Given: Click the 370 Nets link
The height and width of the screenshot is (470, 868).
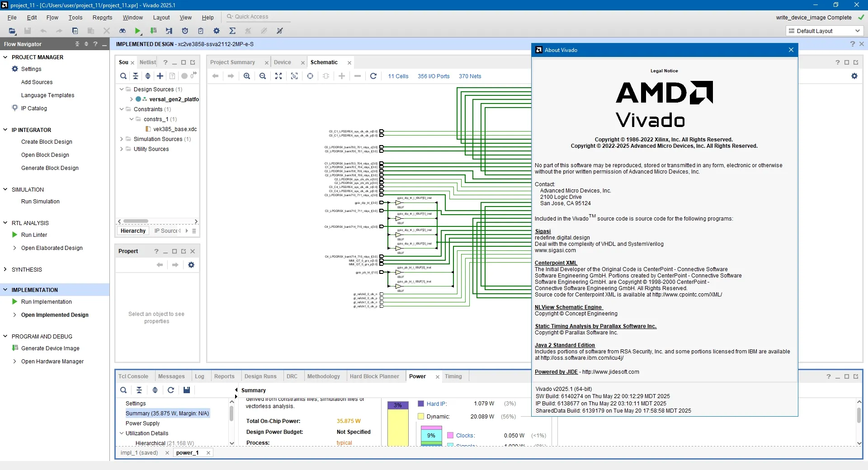Looking at the screenshot, I should [470, 76].
